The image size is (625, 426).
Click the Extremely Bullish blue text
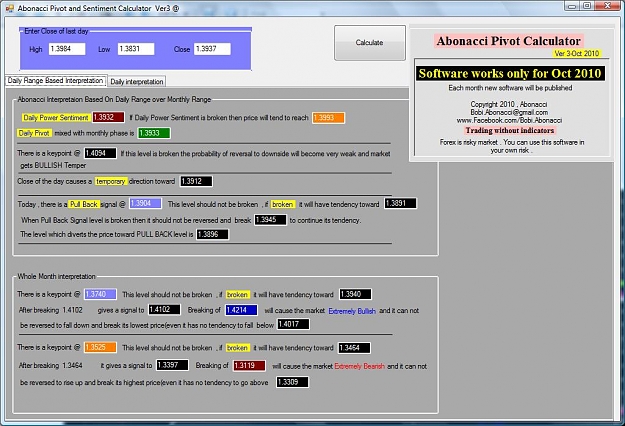pyautogui.click(x=352, y=311)
